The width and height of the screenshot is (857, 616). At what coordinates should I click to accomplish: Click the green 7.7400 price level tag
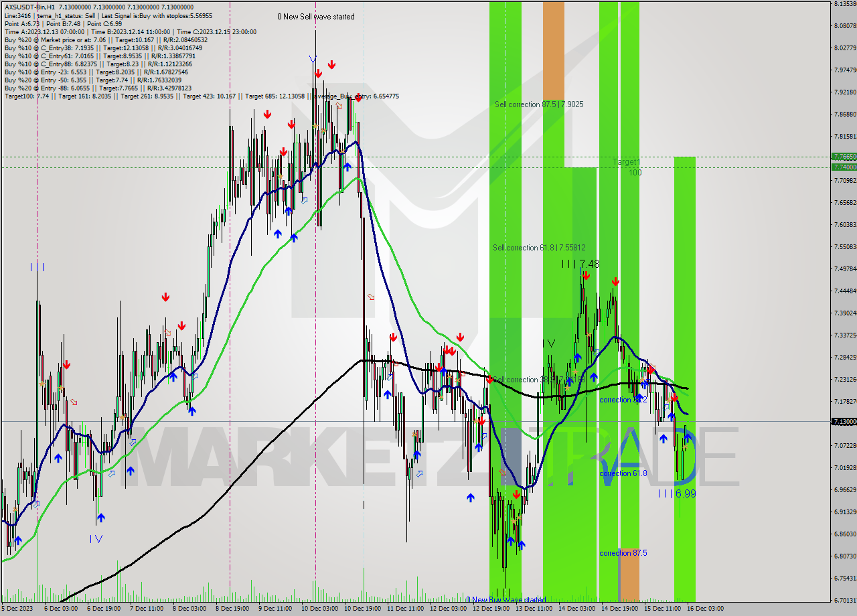844,166
